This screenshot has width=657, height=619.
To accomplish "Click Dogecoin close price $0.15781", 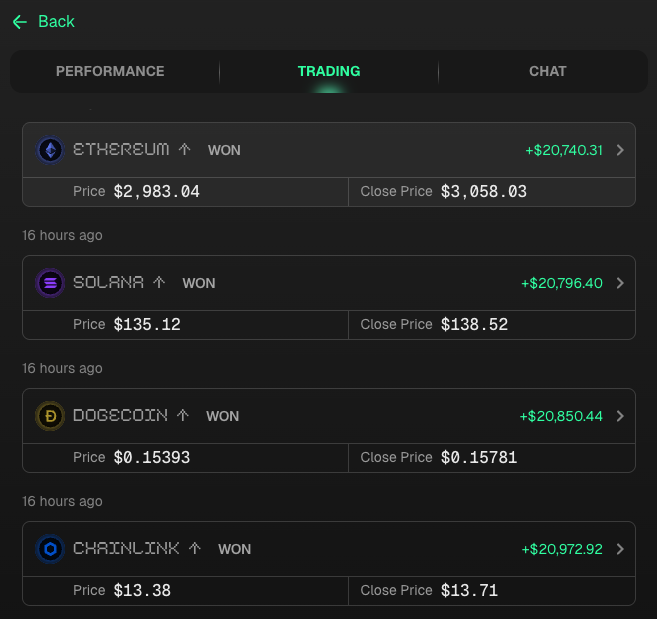I will 479,457.
